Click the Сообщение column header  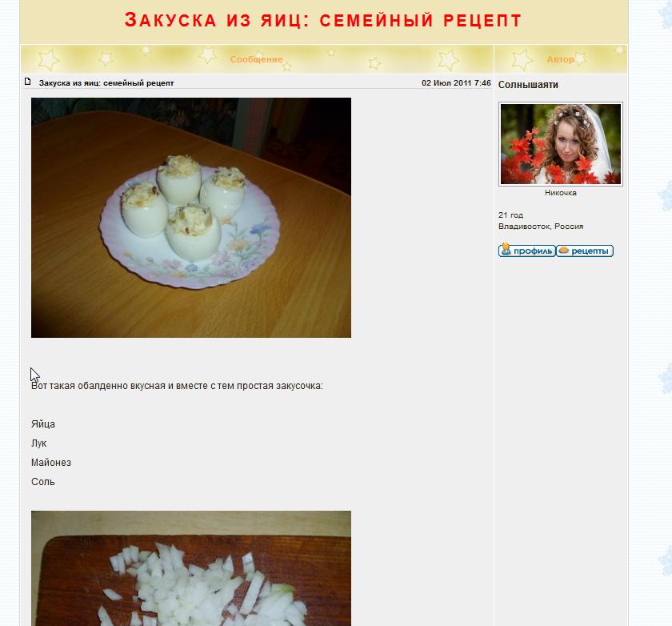pyautogui.click(x=256, y=59)
